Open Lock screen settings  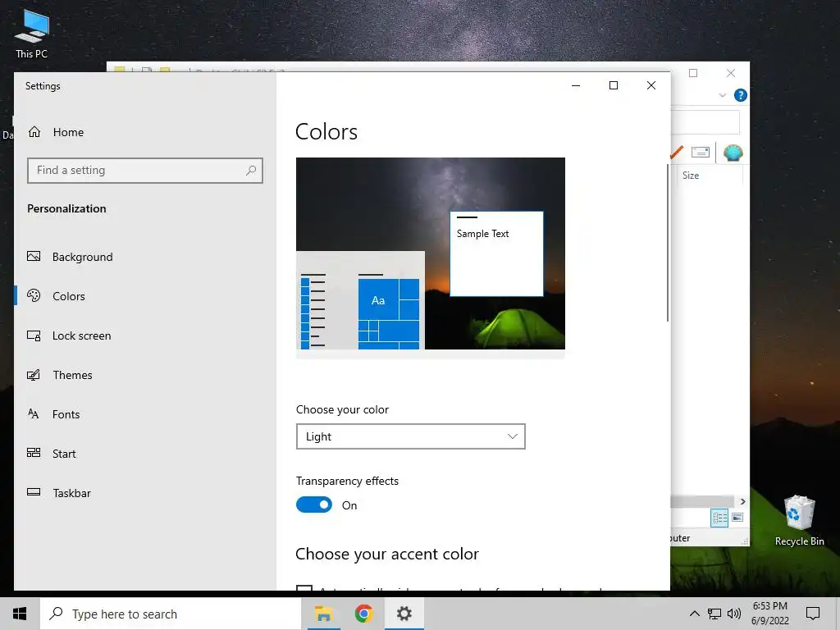point(81,336)
